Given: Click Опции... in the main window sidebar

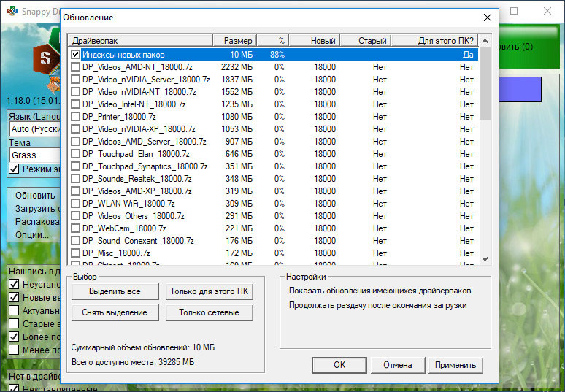Looking at the screenshot, I should pos(31,235).
